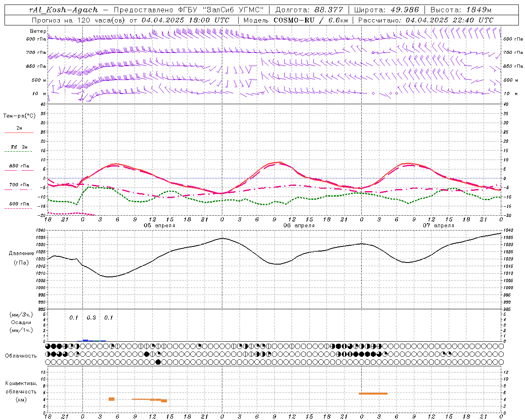Click the Облачность cloud cover label
Screen dimensions: 525x420
pyautogui.click(x=21, y=356)
